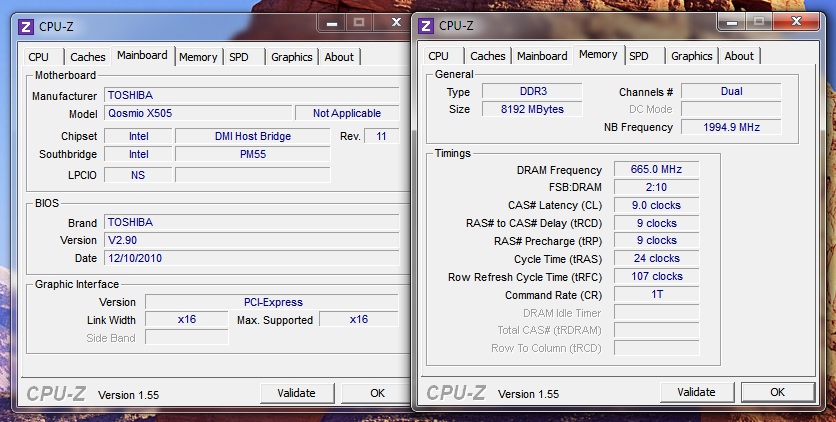
Task: Open the Caches tab in the right window
Action: 488,56
